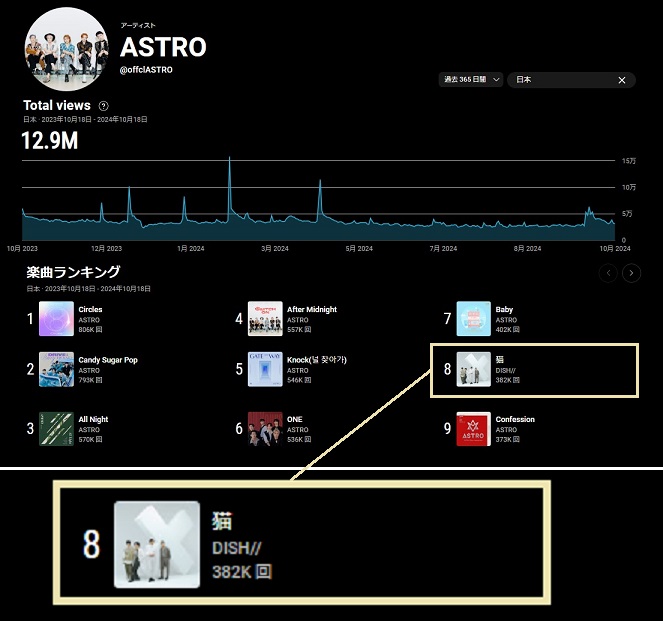663x621 pixels.
Task: Click the Knock album cover thumbnail
Action: (x=265, y=369)
